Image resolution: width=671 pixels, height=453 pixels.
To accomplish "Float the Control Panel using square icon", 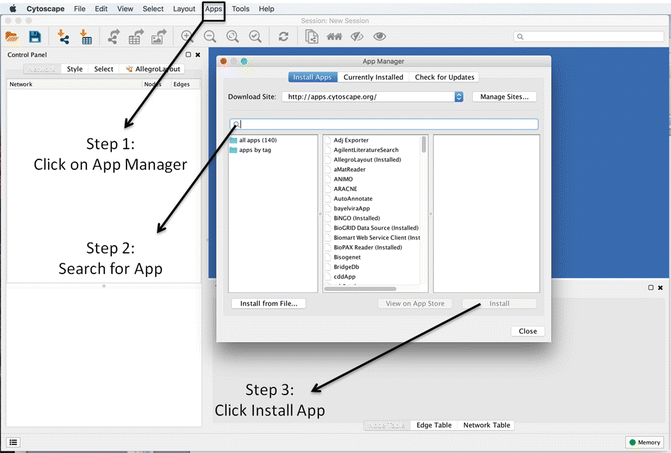I will pyautogui.click(x=188, y=55).
